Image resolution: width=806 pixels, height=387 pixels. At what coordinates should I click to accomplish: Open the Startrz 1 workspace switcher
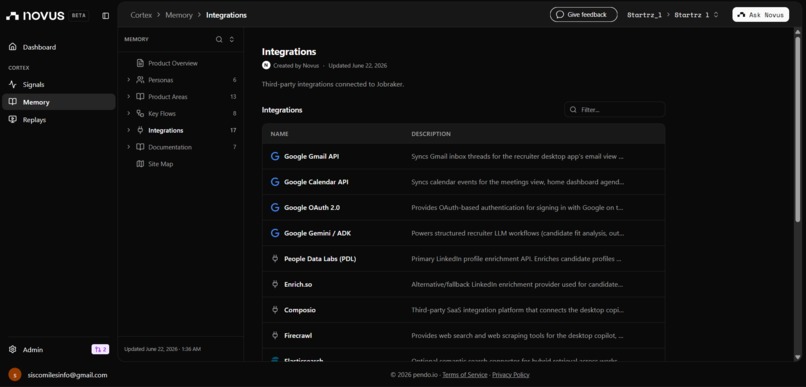(x=696, y=15)
